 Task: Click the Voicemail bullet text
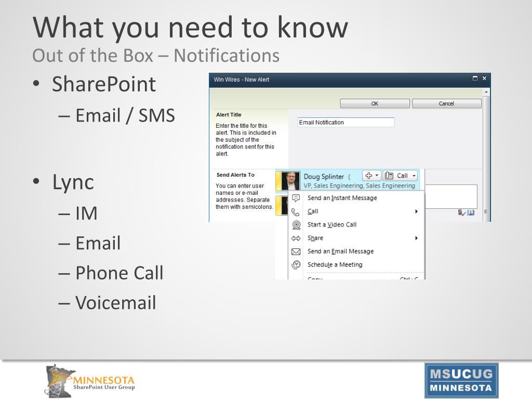pos(116,303)
